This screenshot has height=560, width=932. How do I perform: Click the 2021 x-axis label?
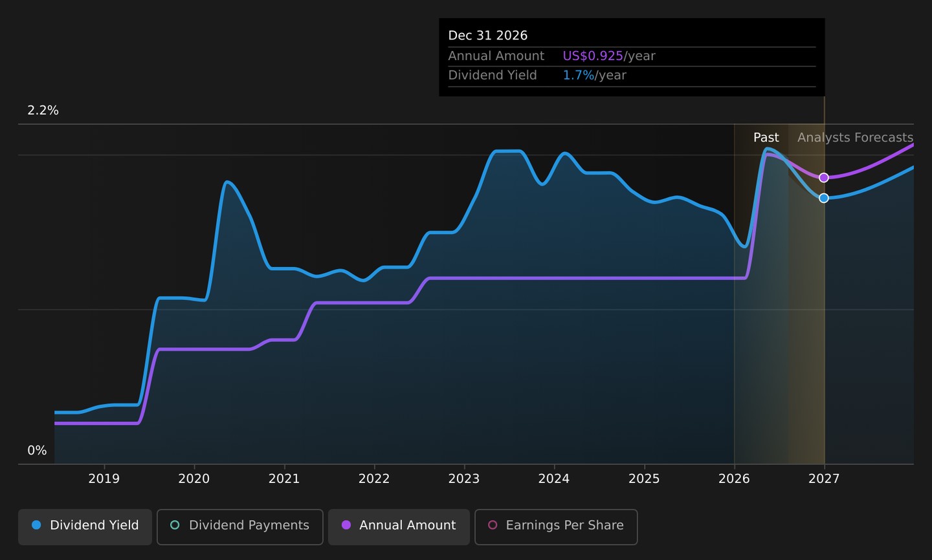[284, 479]
